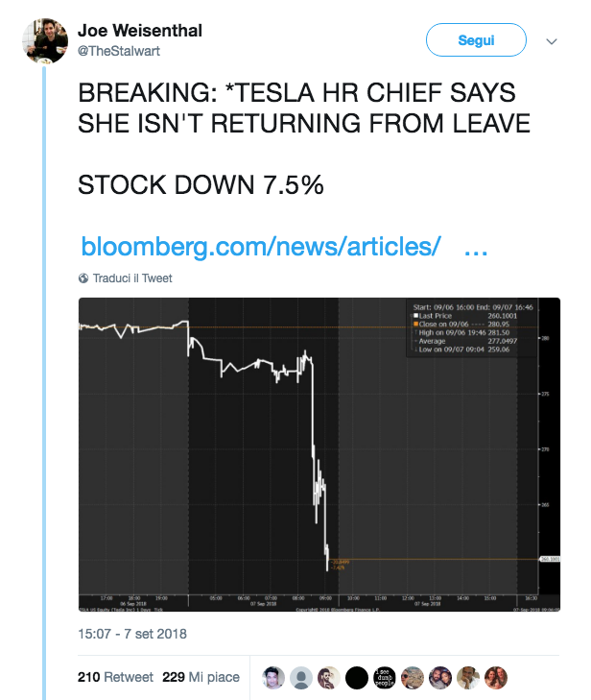Click the default gray silhouette avatar

(301, 677)
